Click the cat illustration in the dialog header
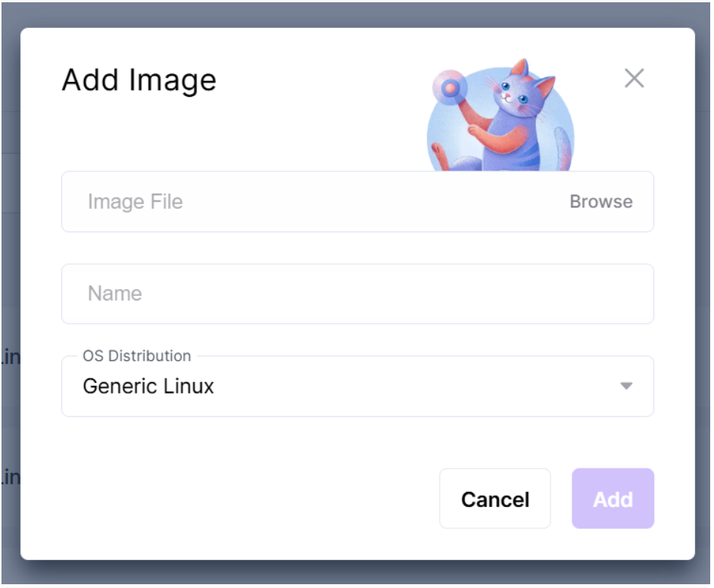This screenshot has width=714, height=588. click(500, 115)
